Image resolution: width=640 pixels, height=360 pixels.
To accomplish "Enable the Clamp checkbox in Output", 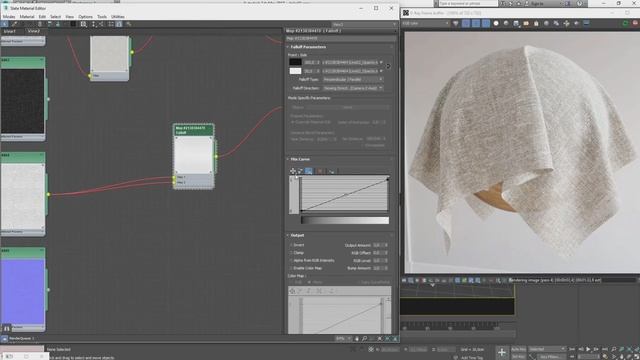I will click(x=291, y=253).
